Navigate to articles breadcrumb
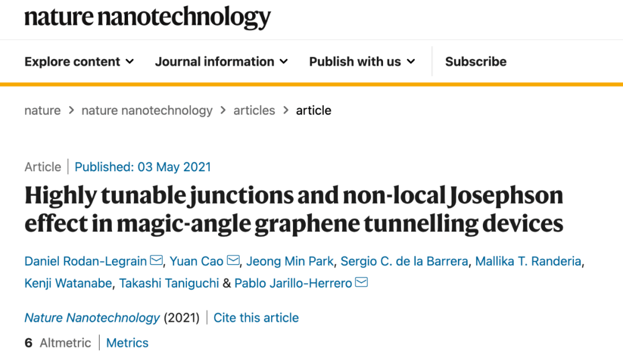The height and width of the screenshot is (364, 623). coord(254,110)
